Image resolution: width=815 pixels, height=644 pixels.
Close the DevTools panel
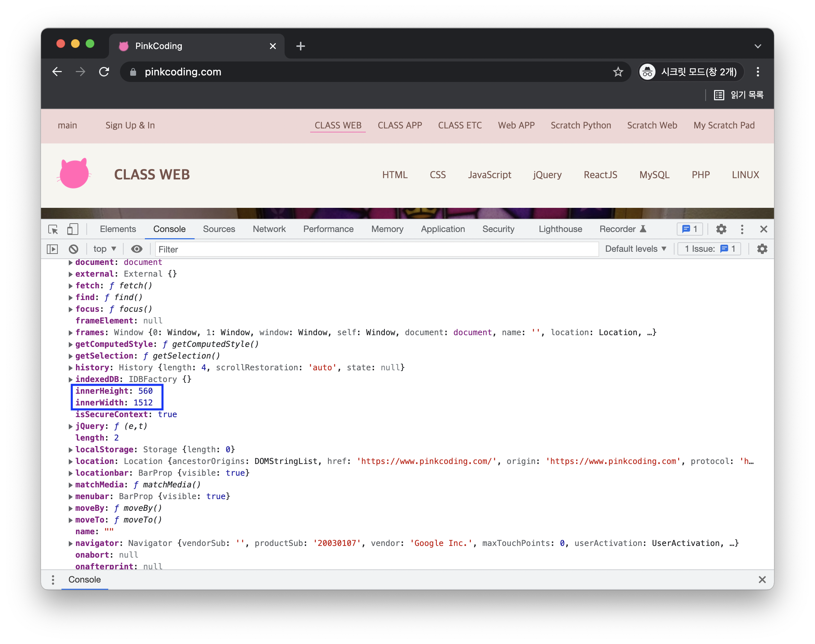click(763, 229)
